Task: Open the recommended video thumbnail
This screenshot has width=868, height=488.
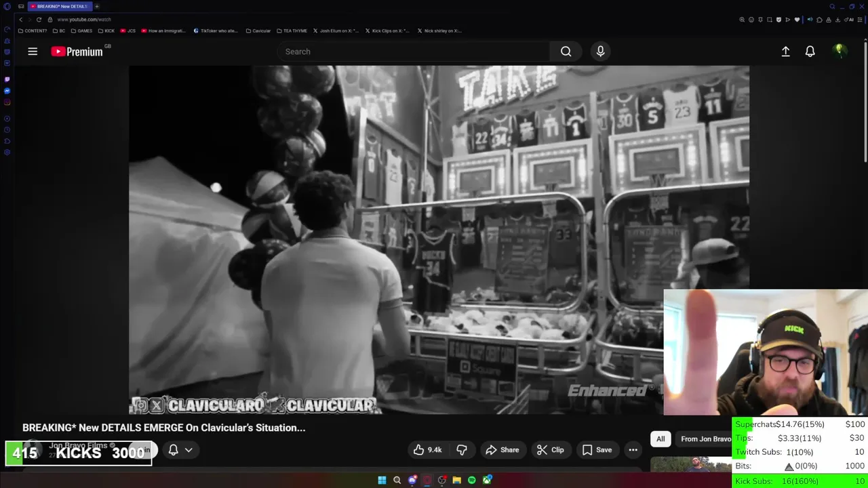Action: tap(691, 464)
